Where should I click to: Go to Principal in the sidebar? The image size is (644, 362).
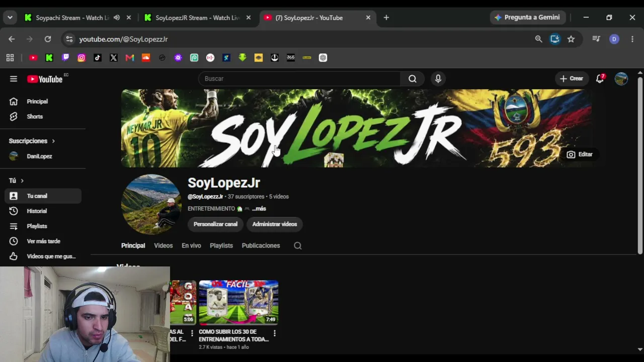43,102
